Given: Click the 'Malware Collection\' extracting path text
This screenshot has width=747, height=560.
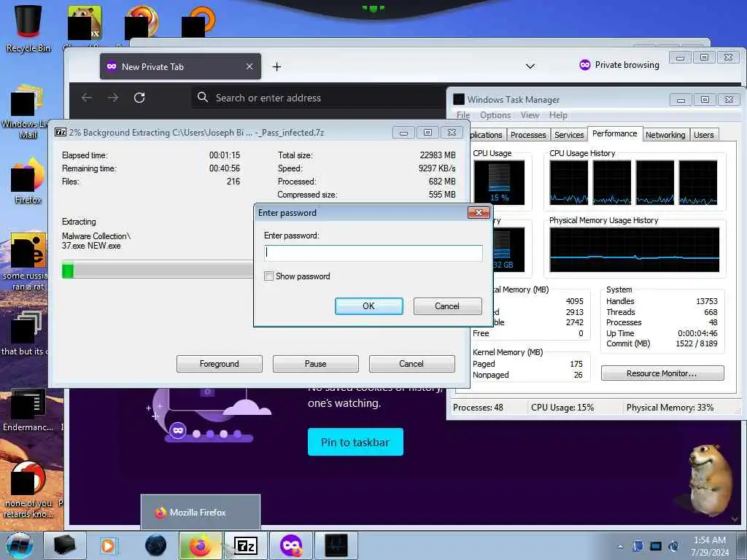Looking at the screenshot, I should [x=96, y=236].
